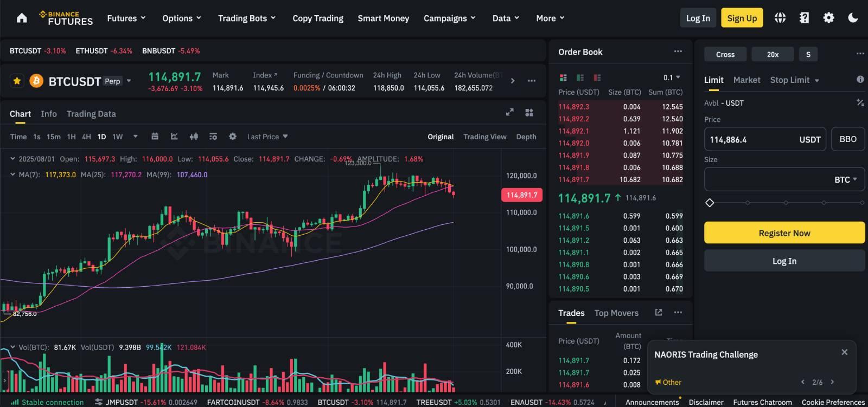Toggle BBO price option
Image resolution: width=868 pixels, height=407 pixels.
click(x=848, y=139)
